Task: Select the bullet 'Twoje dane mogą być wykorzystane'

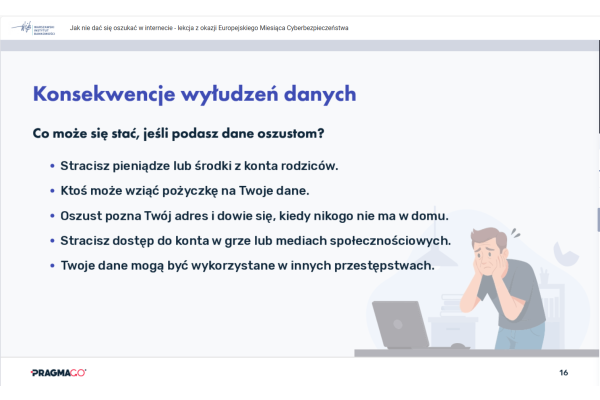Action: [246, 265]
